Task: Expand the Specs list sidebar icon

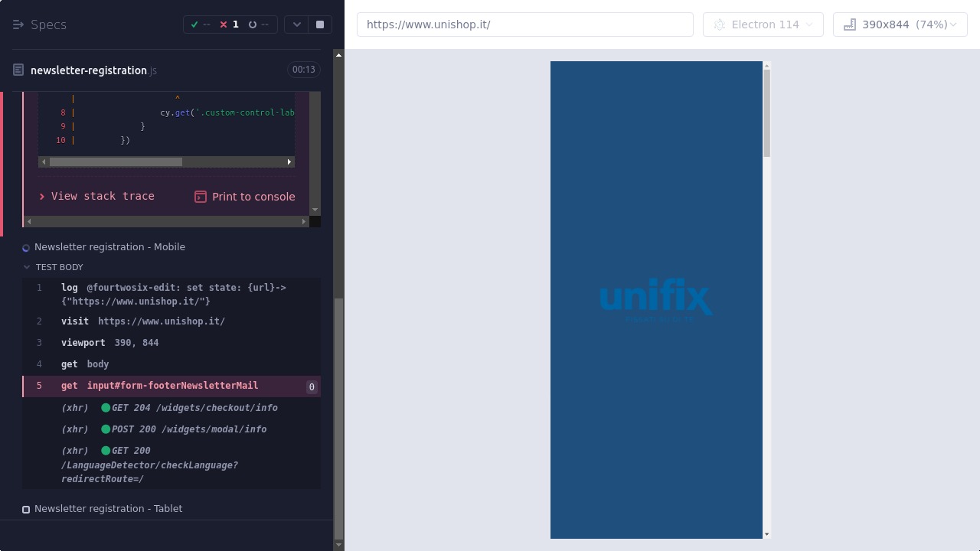Action: click(18, 24)
